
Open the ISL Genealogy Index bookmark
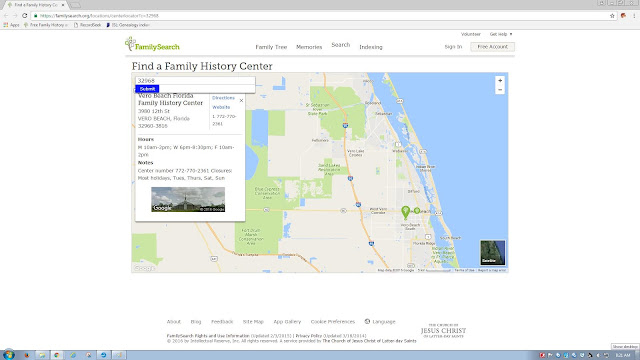128,25
